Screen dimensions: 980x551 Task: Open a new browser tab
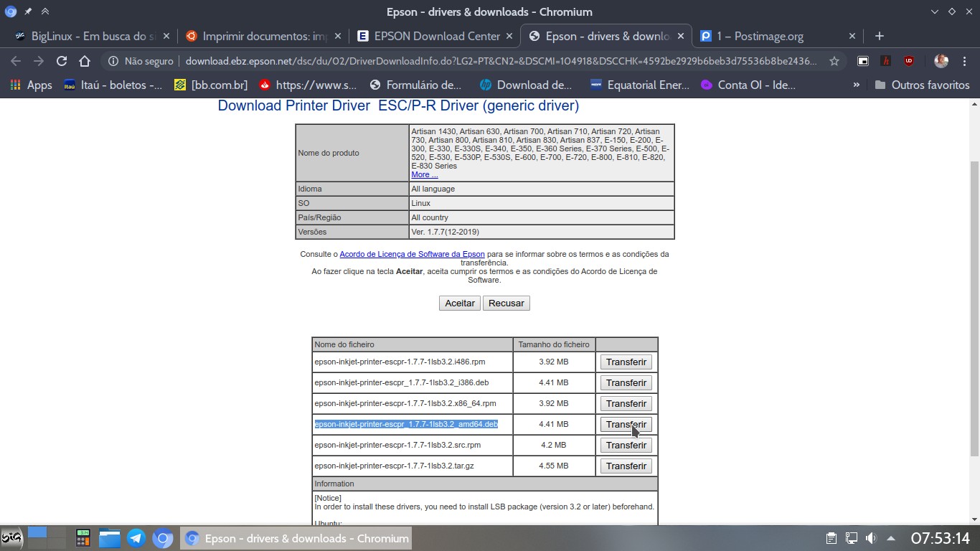pos(880,36)
